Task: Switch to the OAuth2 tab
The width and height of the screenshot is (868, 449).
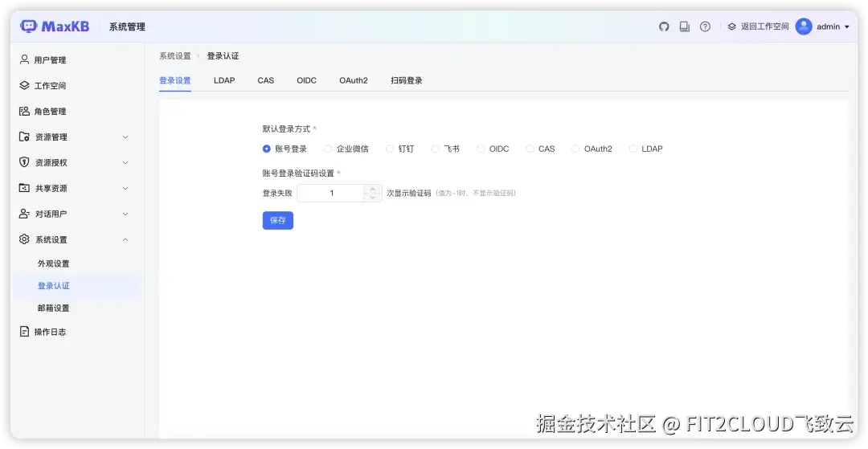Action: [x=354, y=80]
